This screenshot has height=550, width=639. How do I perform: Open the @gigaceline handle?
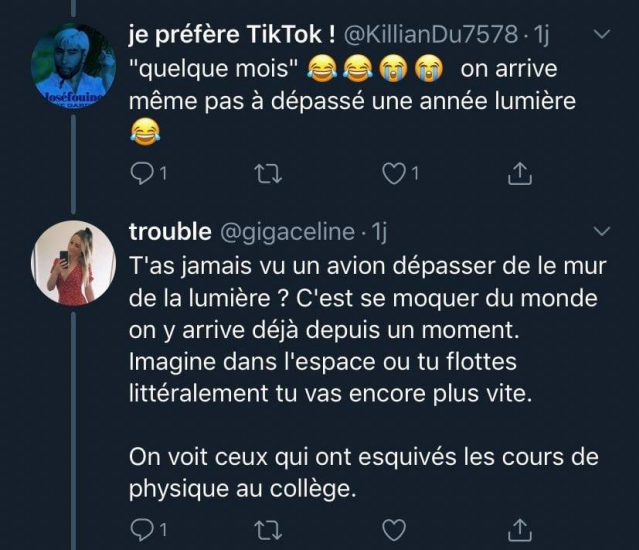[x=288, y=232]
